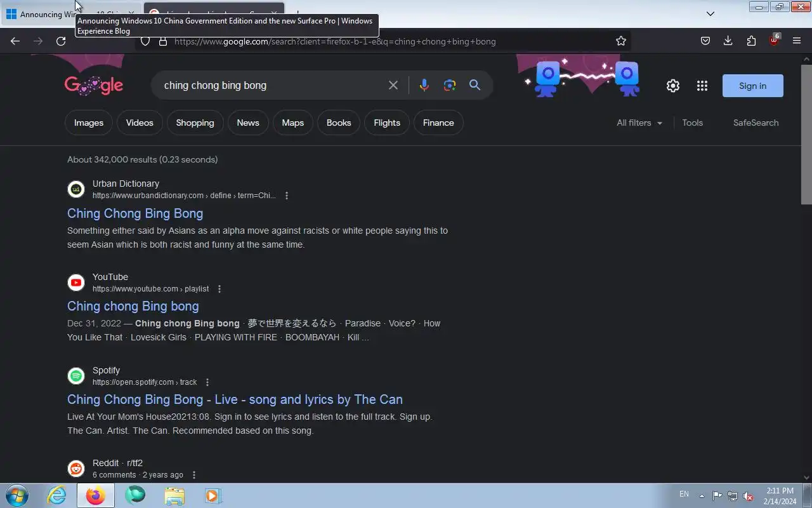The width and height of the screenshot is (812, 508).
Task: Submit search with magnifier icon
Action: coord(475,85)
